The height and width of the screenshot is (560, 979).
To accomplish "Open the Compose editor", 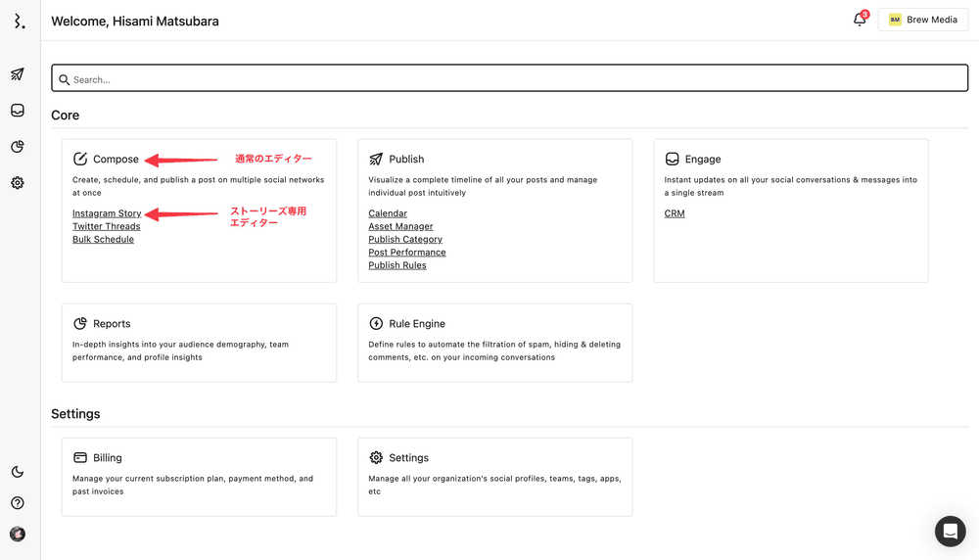I will tap(116, 160).
